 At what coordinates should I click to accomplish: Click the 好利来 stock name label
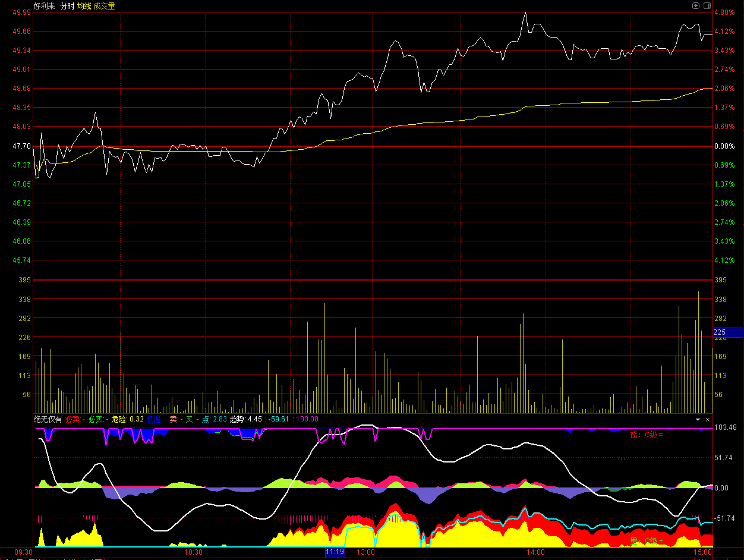point(44,6)
